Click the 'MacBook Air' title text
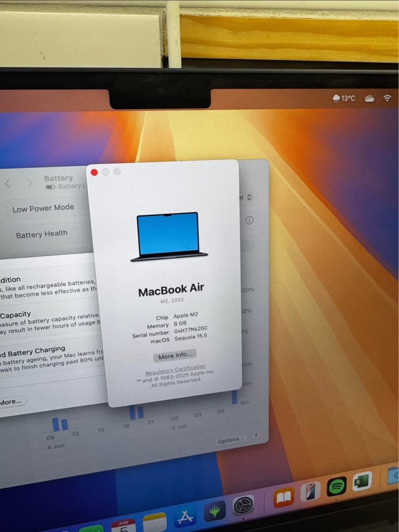This screenshot has height=532, width=399. (171, 290)
